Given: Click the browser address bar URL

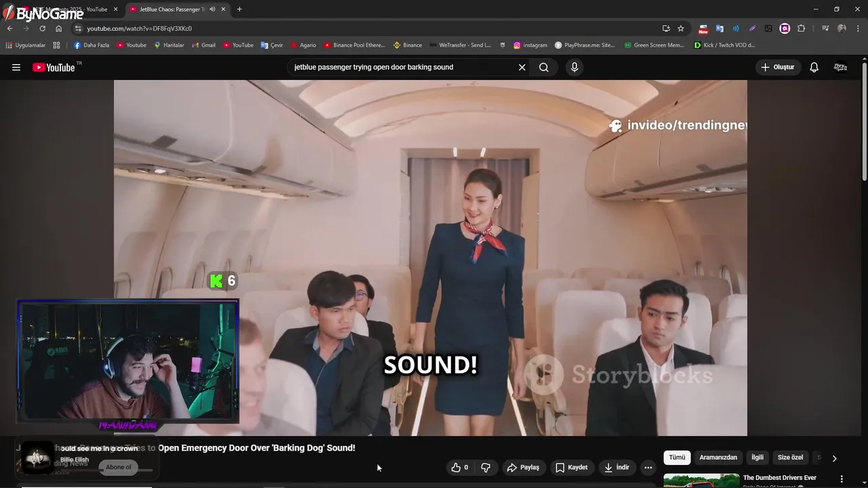Looking at the screenshot, I should (x=140, y=28).
